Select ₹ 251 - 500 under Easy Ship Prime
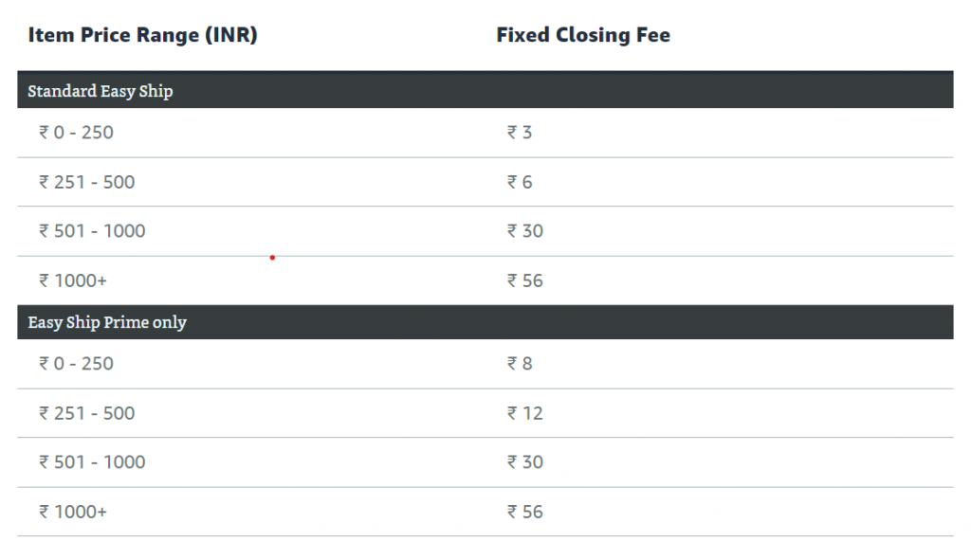Image resolution: width=971 pixels, height=560 pixels. tap(87, 413)
